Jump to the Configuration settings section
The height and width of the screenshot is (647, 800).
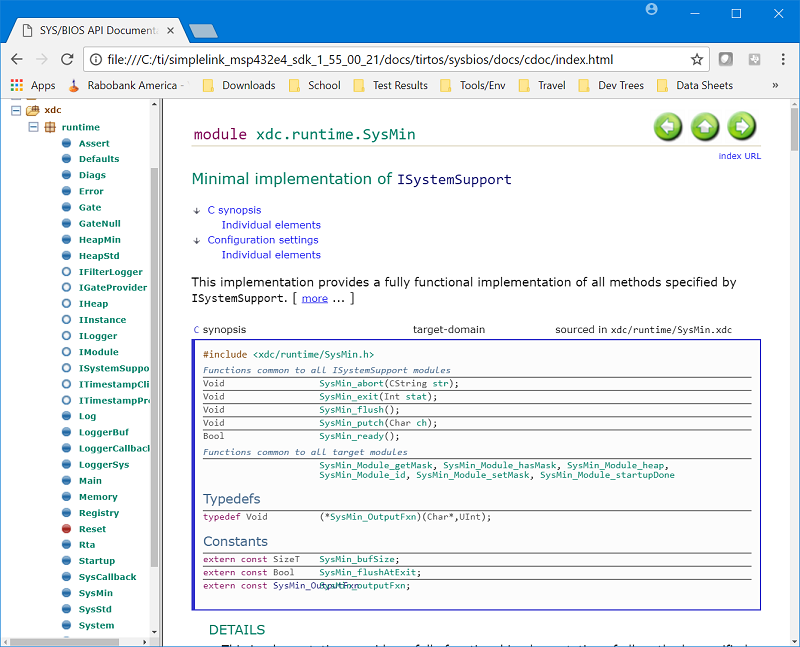tap(262, 240)
